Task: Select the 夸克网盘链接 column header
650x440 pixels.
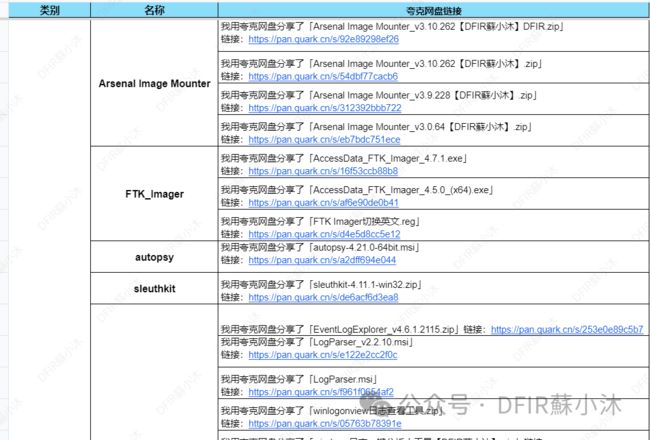Action: click(x=434, y=10)
